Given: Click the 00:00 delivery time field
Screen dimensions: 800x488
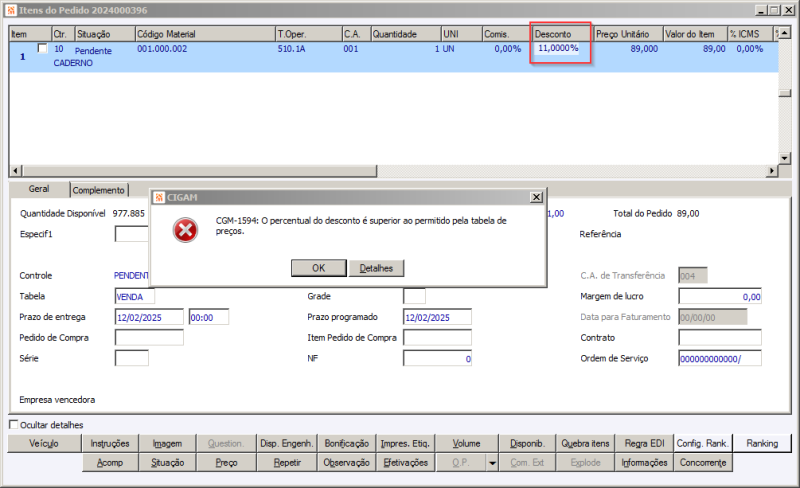Looking at the screenshot, I should pos(209,317).
